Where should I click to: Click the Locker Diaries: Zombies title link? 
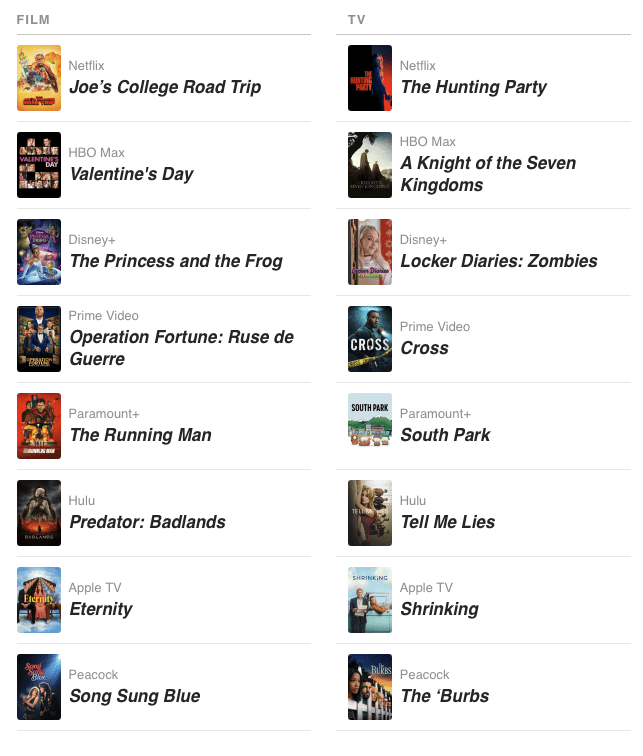(498, 261)
